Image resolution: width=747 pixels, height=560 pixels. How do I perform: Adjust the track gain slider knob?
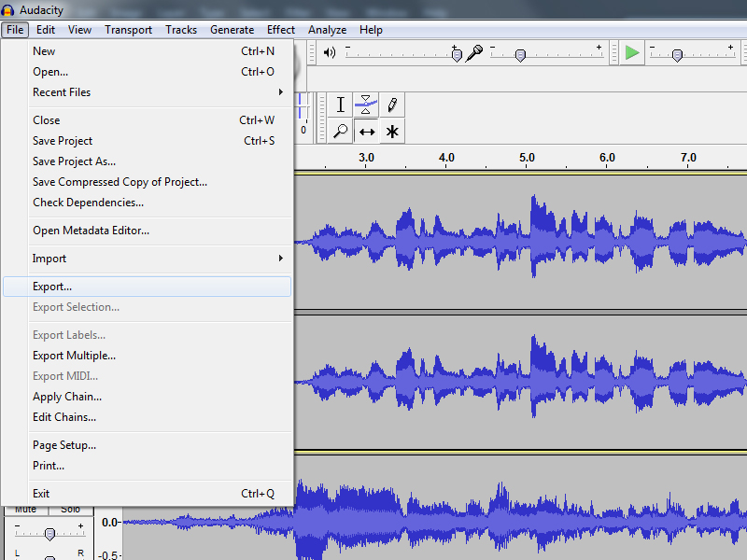[49, 534]
